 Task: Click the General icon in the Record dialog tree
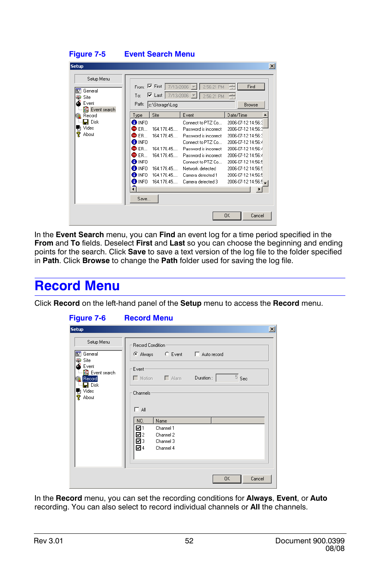pyautogui.click(x=78, y=354)
